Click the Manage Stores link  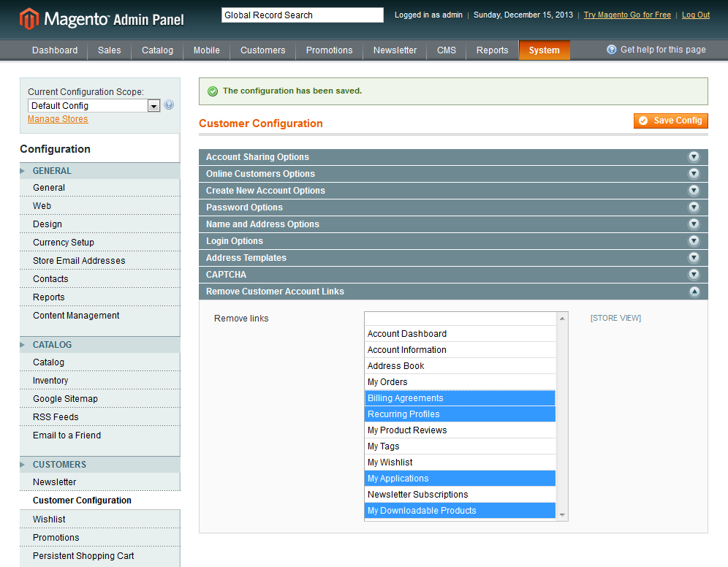click(x=58, y=119)
